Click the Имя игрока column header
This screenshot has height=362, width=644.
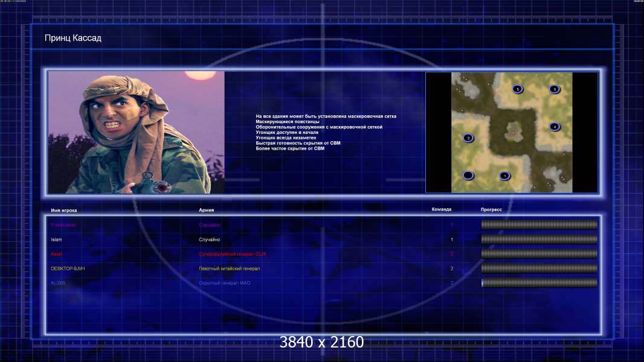[63, 211]
